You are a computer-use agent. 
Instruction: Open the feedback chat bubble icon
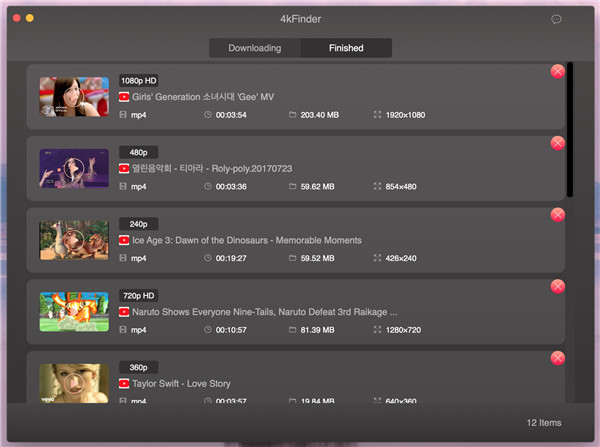click(x=556, y=19)
